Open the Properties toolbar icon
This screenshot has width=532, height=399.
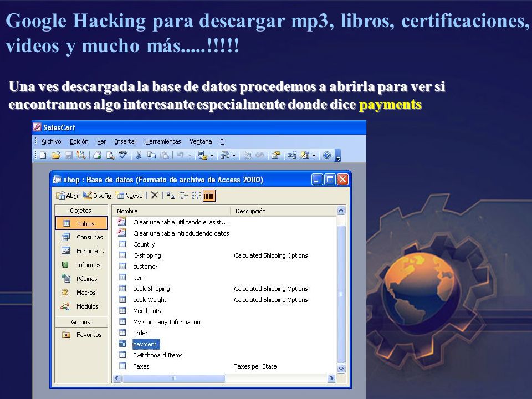click(x=276, y=155)
